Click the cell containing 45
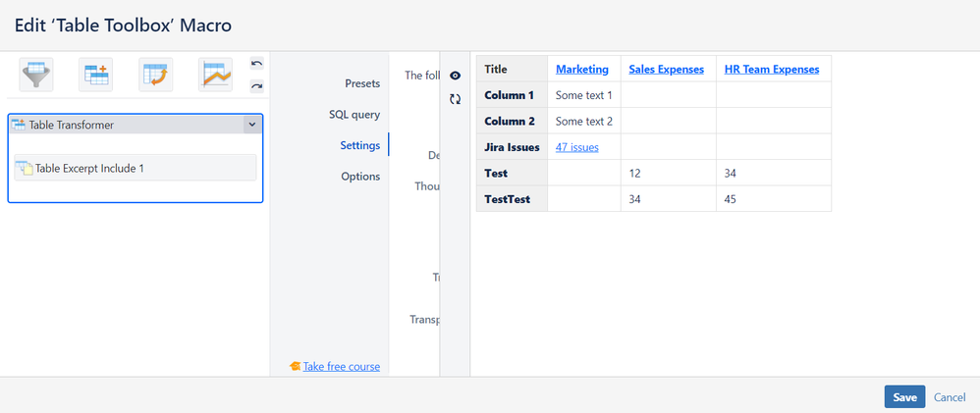This screenshot has height=413, width=980. pyautogui.click(x=774, y=199)
